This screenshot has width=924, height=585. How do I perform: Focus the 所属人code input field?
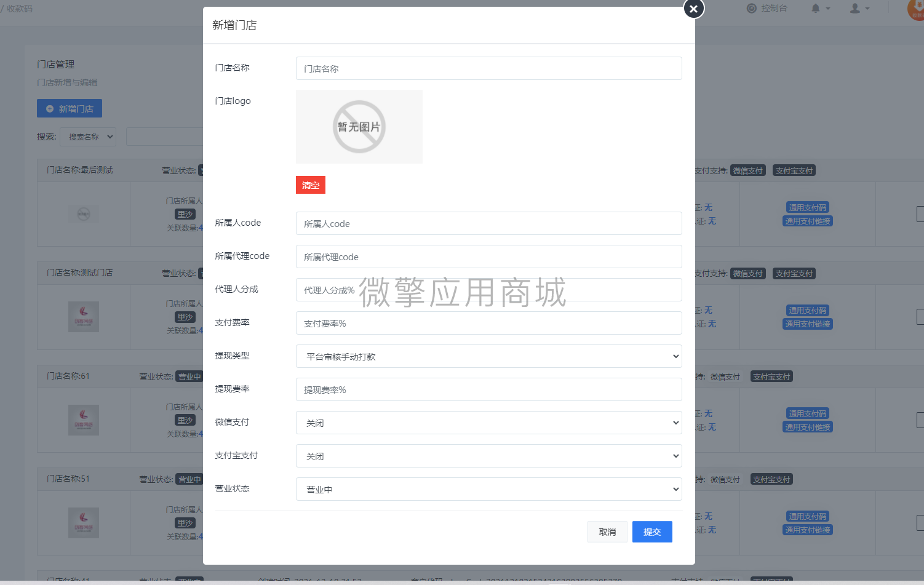(488, 223)
